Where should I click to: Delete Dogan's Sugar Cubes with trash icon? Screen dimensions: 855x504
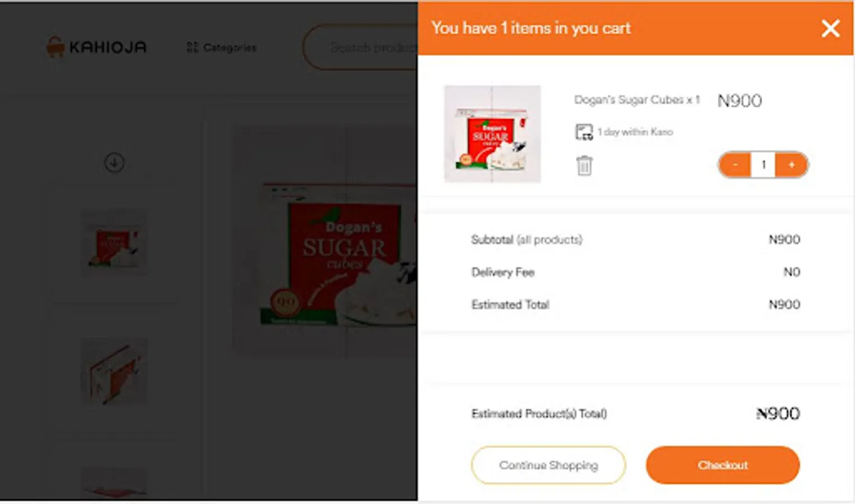[x=584, y=165]
